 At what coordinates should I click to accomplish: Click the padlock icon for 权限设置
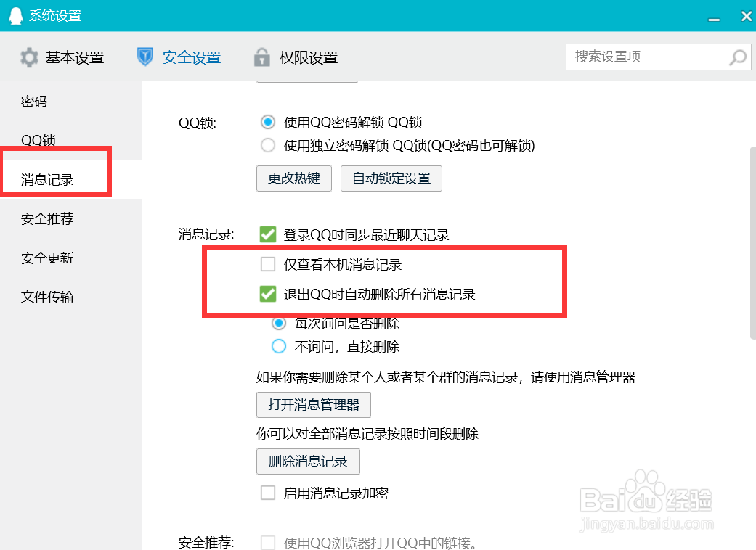click(x=261, y=57)
